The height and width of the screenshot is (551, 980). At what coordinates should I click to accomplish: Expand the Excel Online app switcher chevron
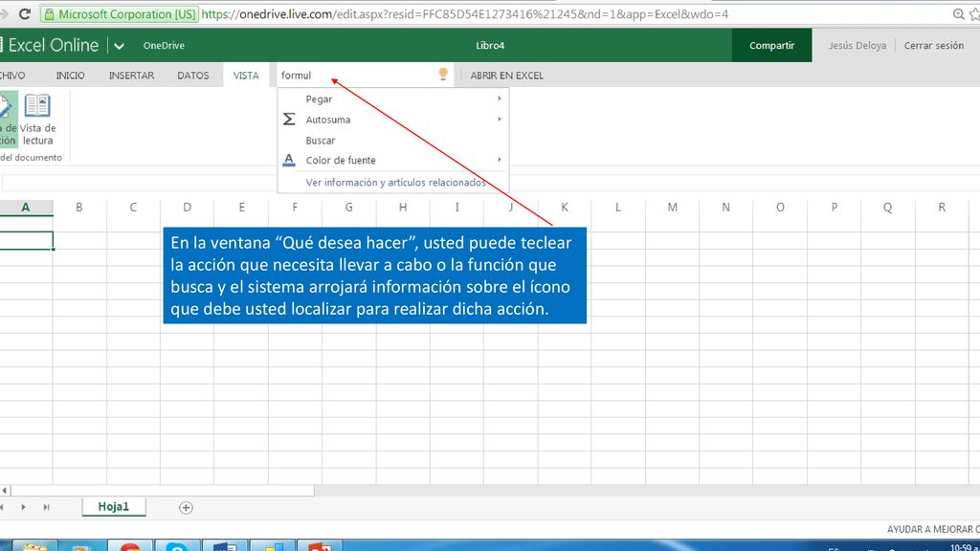[119, 46]
